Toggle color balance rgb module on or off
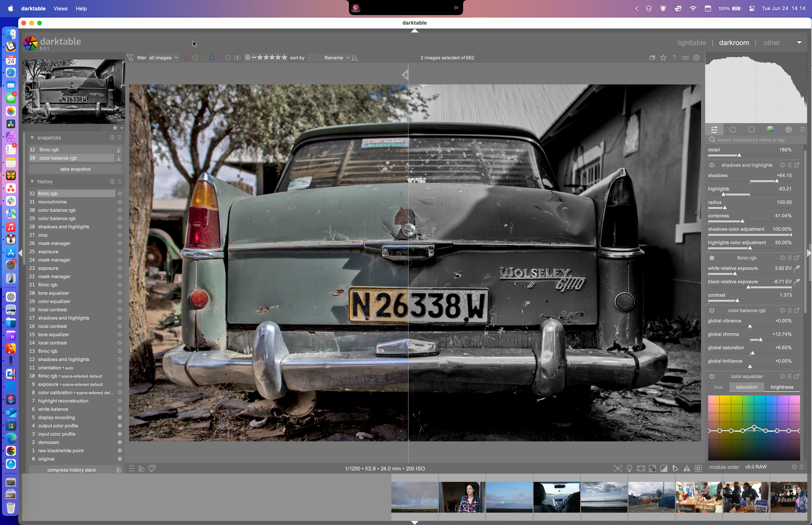This screenshot has height=525, width=812. click(712, 310)
